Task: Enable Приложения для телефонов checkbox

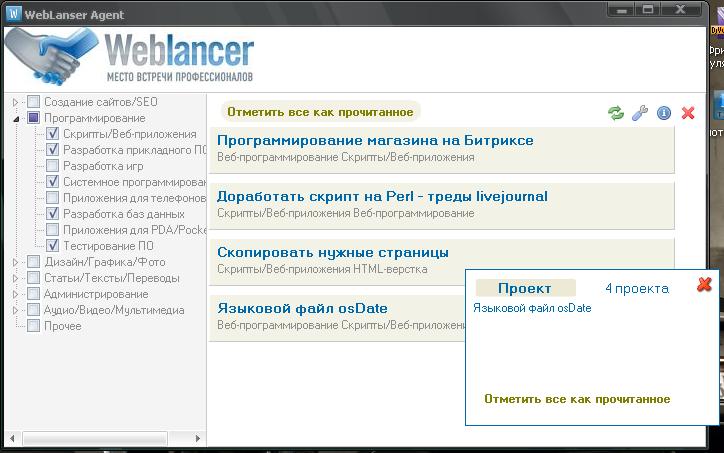Action: [x=53, y=198]
